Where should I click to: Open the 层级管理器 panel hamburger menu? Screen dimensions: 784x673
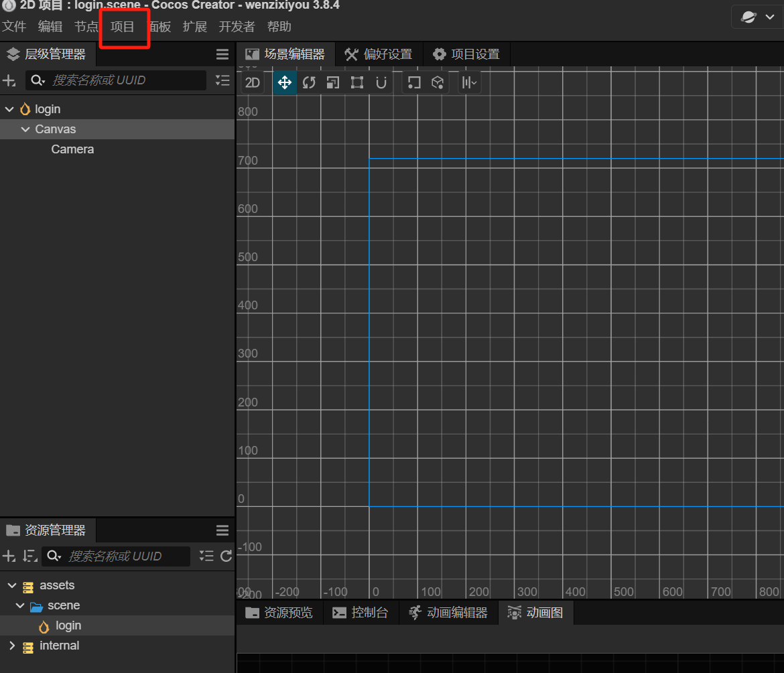point(222,54)
